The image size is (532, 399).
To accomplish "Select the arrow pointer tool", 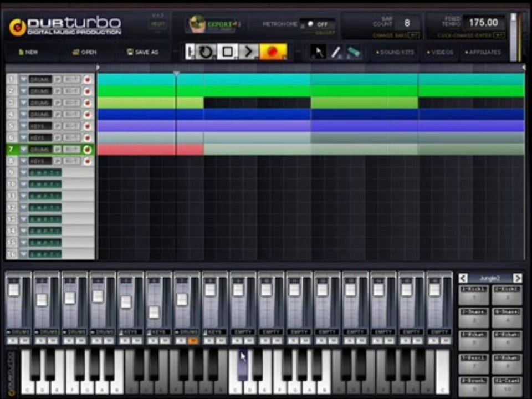I will click(x=318, y=53).
